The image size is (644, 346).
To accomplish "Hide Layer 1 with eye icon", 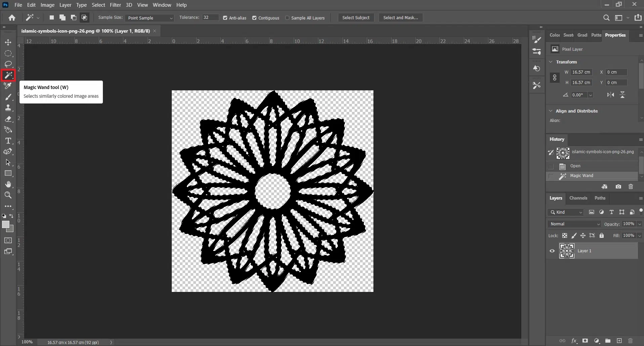I will (x=552, y=251).
